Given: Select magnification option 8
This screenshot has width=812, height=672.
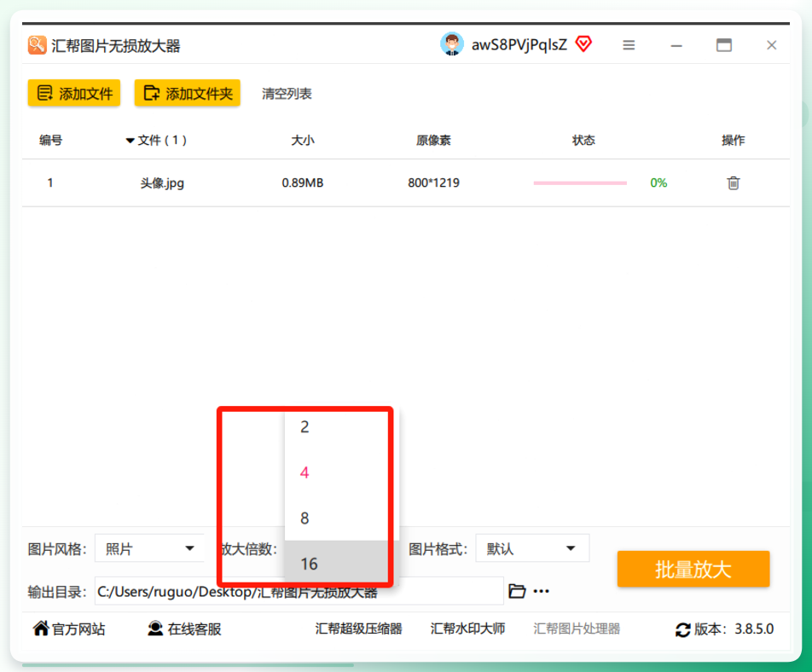Looking at the screenshot, I should pyautogui.click(x=336, y=518).
